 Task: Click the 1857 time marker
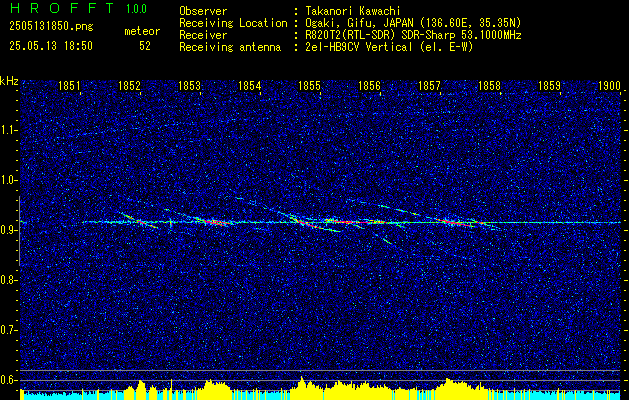click(429, 85)
